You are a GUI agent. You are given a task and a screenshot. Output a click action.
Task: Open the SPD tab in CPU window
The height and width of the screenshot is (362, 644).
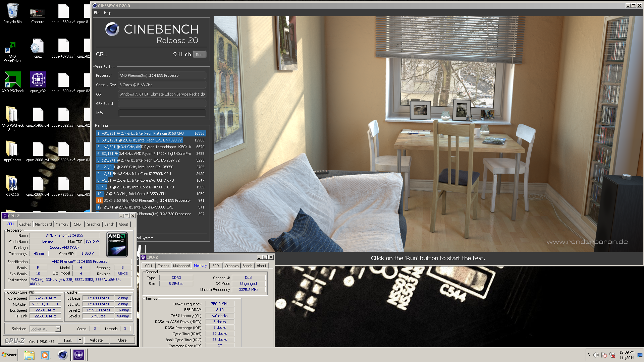(x=77, y=224)
